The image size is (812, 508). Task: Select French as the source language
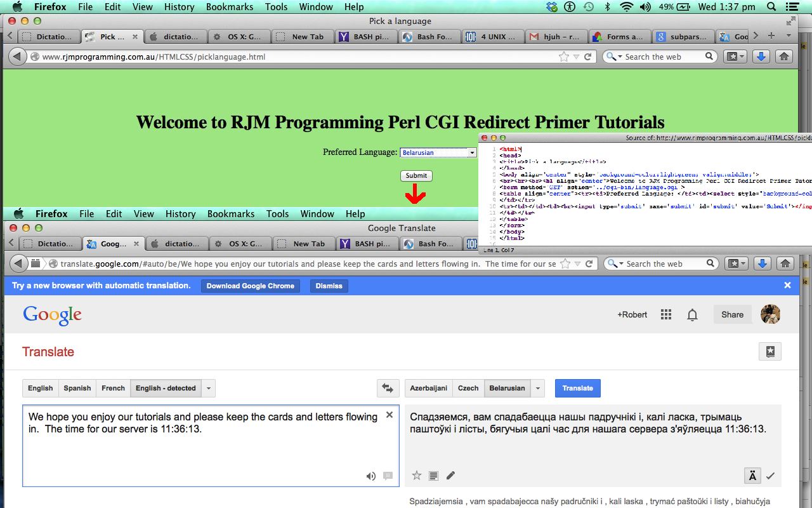113,388
